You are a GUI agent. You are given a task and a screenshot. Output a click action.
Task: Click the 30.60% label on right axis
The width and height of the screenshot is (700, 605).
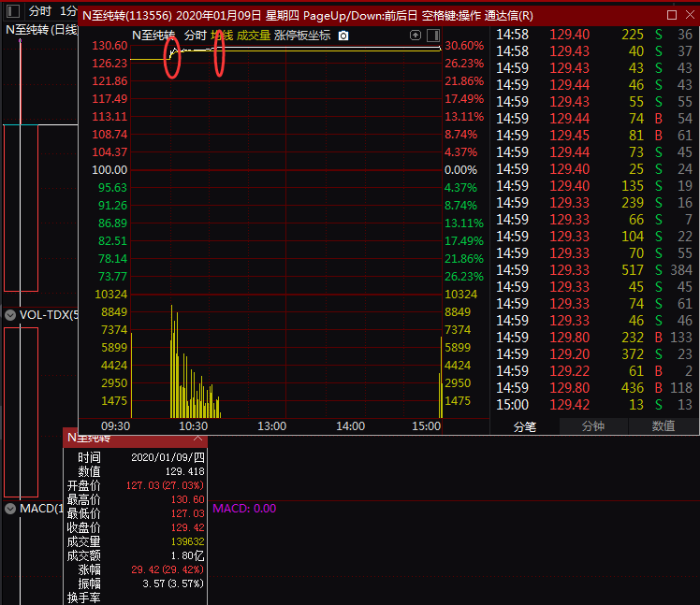pos(464,46)
